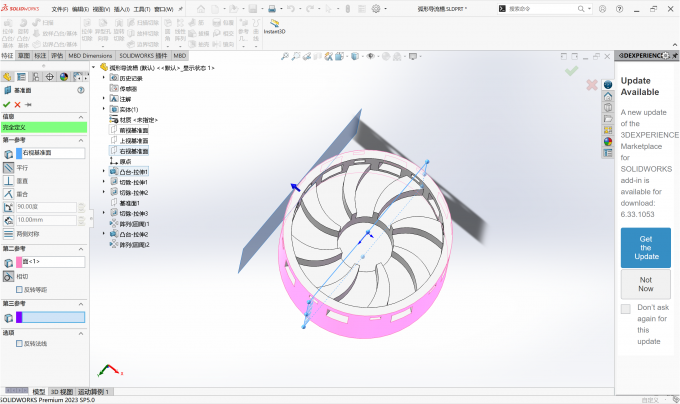Open the PropertyManager tab icon
The height and width of the screenshot is (404, 680).
(21, 77)
